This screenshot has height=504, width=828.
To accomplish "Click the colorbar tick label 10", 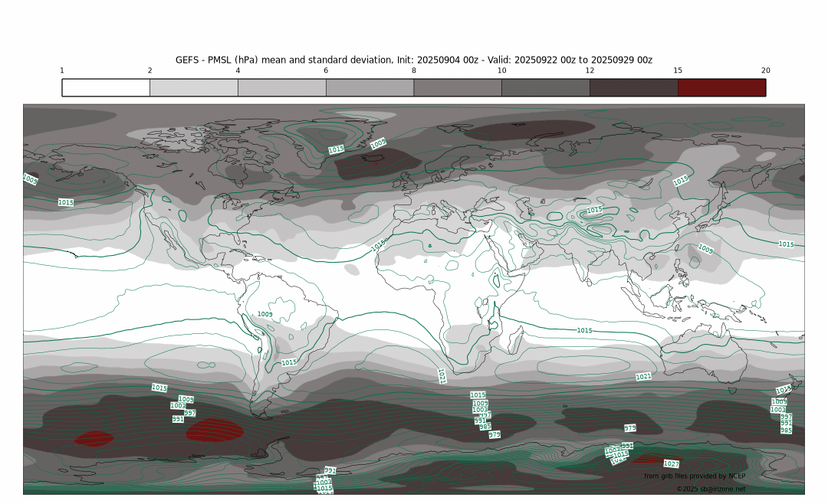I will (x=501, y=70).
